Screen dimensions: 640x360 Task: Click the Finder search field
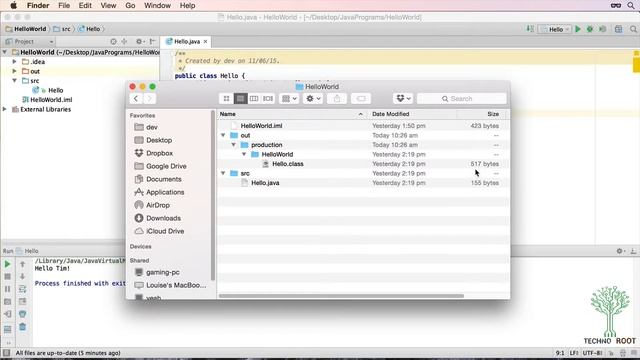click(462, 98)
